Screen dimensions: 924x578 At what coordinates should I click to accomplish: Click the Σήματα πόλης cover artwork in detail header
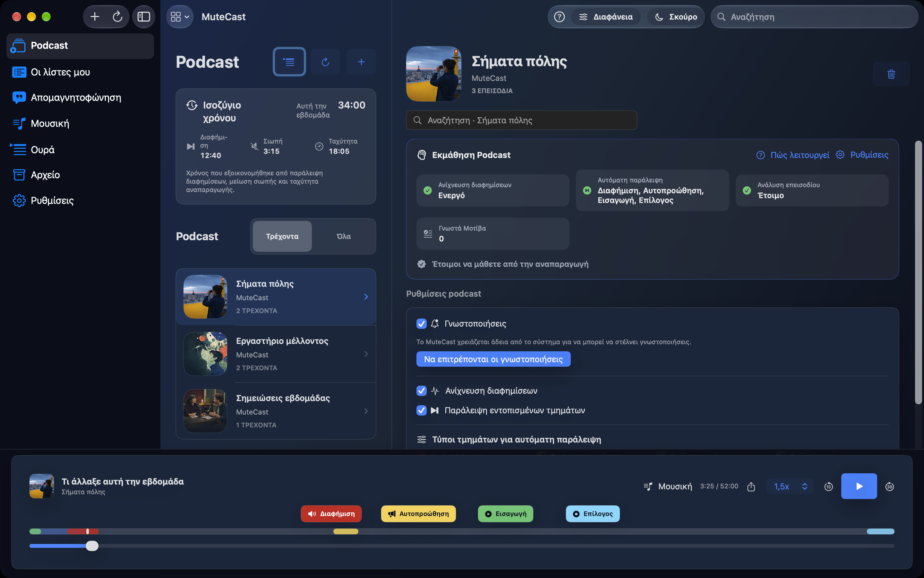coord(434,74)
